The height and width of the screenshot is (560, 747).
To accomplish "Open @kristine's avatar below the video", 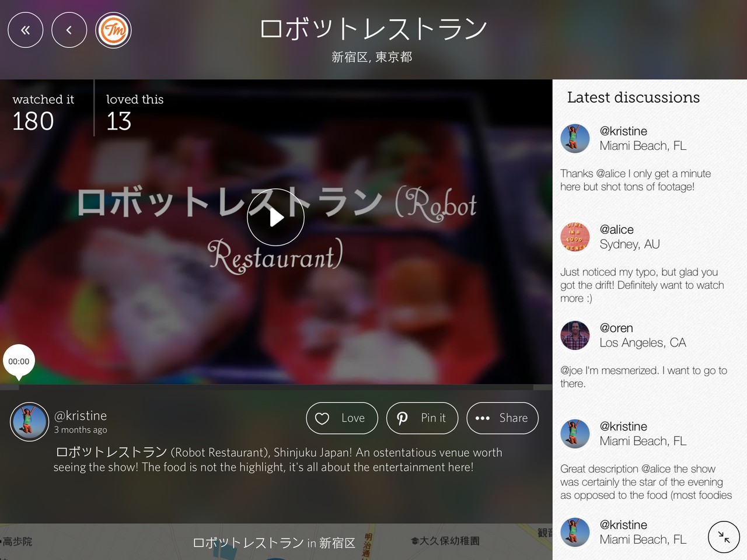I will 29,422.
